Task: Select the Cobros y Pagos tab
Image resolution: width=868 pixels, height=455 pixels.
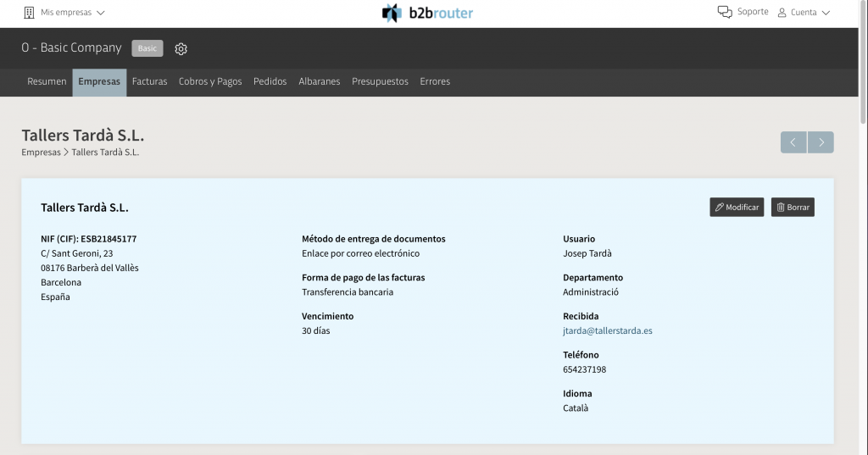Action: coord(210,82)
